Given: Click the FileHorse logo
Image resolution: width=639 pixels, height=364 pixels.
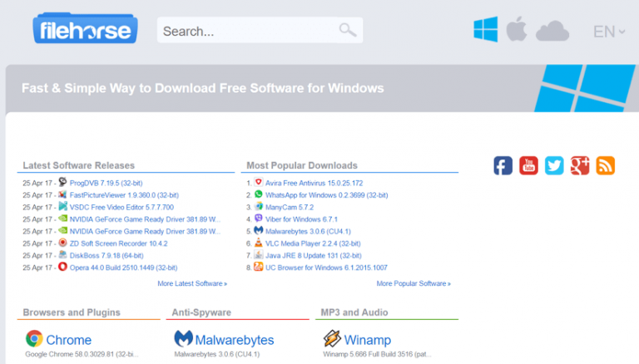Looking at the screenshot, I should pyautogui.click(x=85, y=28).
